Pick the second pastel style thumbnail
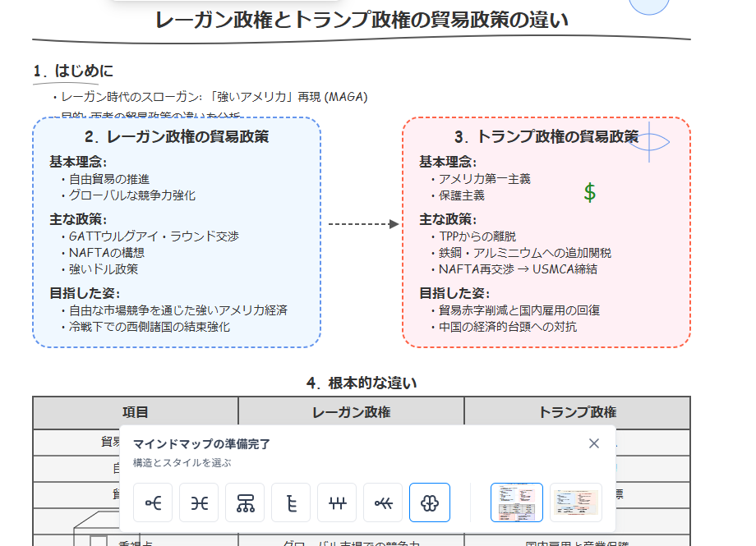Screen dimensions: 756x546 pyautogui.click(x=576, y=502)
